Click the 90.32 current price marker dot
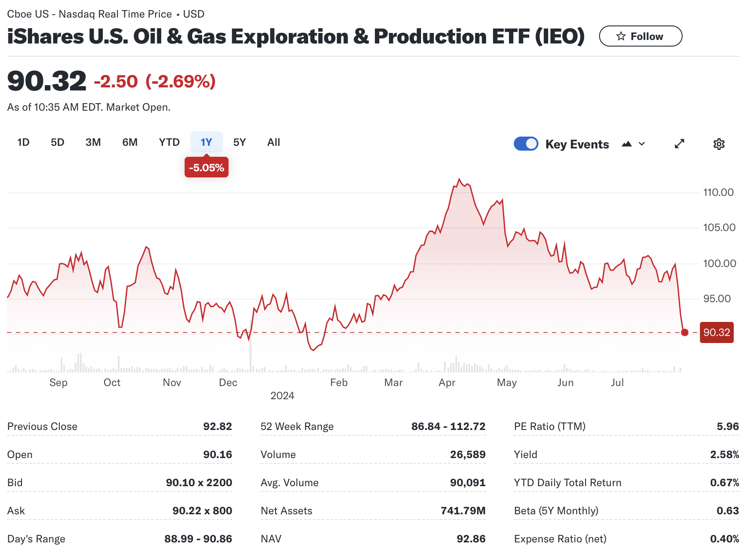 click(x=685, y=332)
